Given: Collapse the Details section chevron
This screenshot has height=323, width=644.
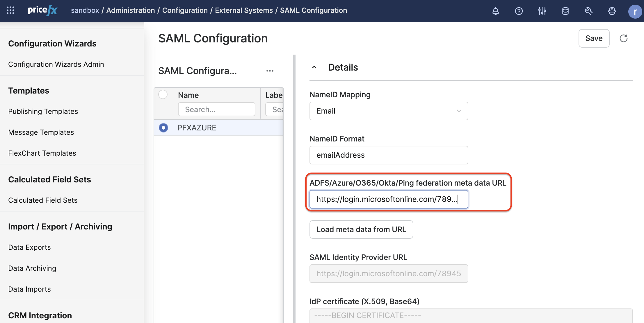Looking at the screenshot, I should [314, 67].
